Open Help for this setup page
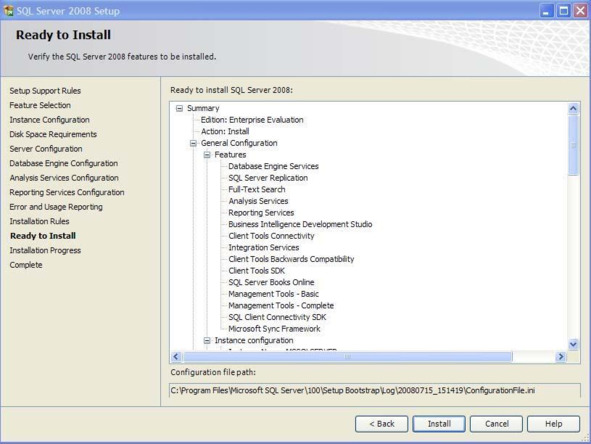Image resolution: width=591 pixels, height=444 pixels. click(554, 424)
